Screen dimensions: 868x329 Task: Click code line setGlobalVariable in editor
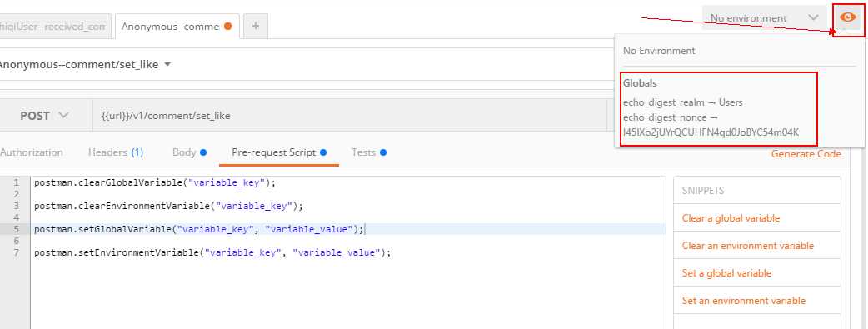click(199, 229)
